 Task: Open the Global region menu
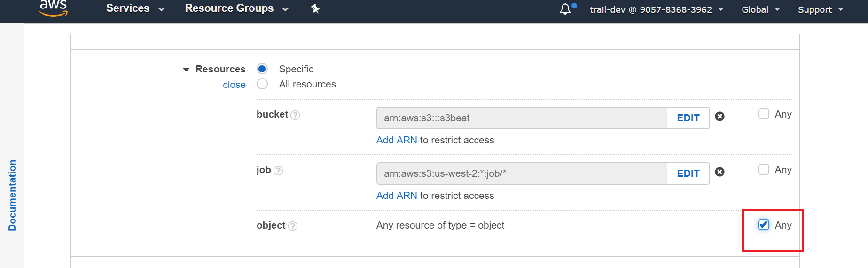(x=760, y=9)
